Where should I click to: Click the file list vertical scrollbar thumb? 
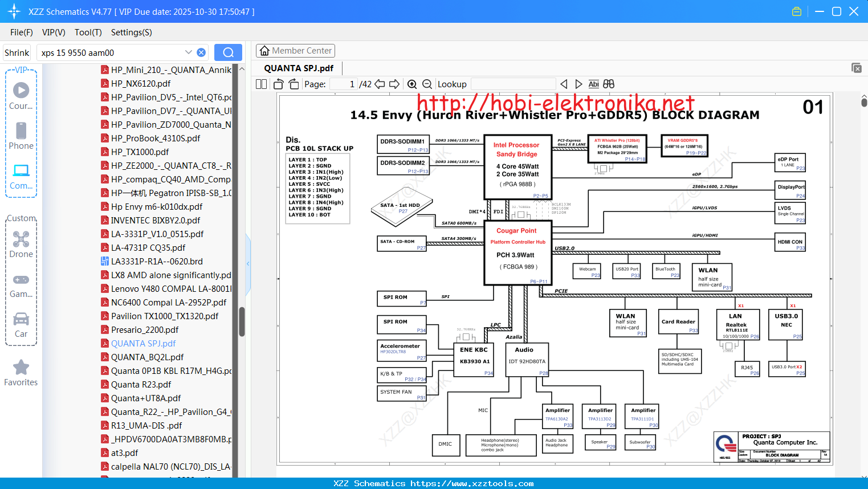242,322
